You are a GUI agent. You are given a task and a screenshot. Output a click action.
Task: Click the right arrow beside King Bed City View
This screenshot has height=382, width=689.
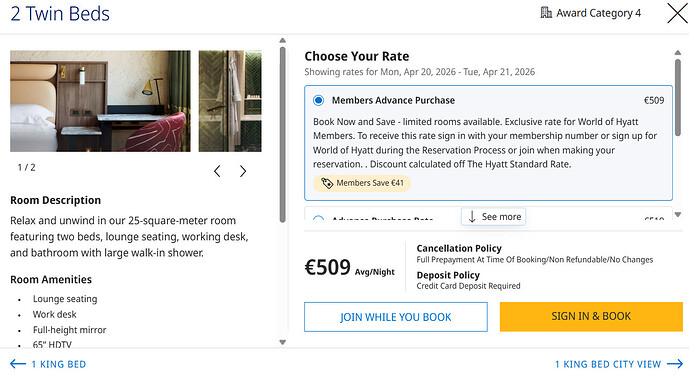pyautogui.click(x=675, y=364)
